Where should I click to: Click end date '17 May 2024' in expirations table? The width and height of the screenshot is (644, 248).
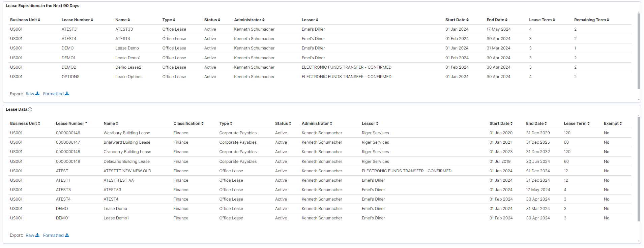pos(498,29)
